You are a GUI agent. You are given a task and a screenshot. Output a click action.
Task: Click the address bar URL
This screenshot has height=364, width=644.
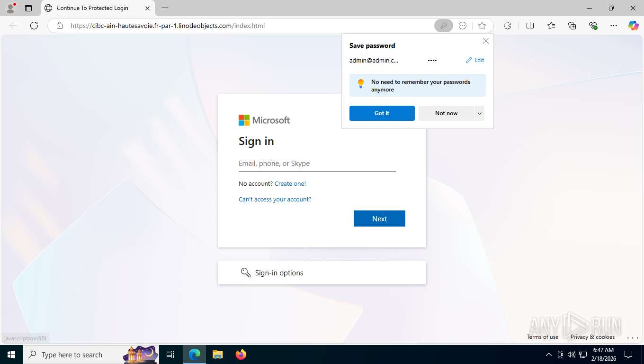(168, 26)
